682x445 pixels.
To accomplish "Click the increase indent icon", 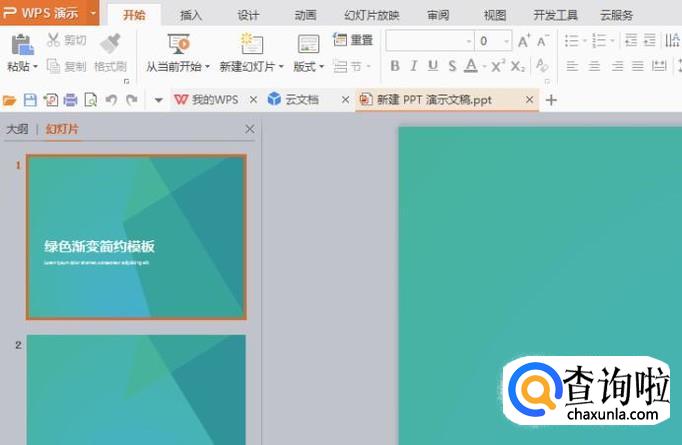I will pos(650,40).
